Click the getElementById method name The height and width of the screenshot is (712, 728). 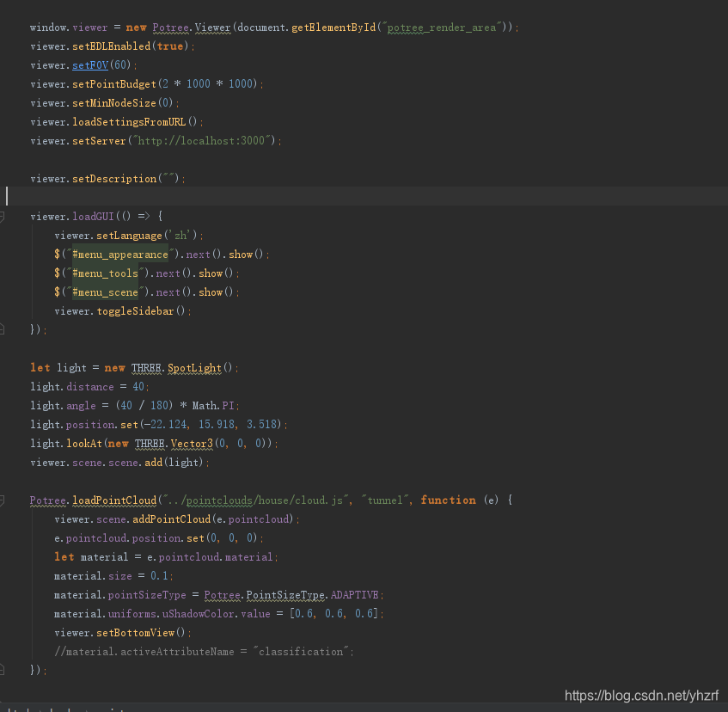click(333, 28)
